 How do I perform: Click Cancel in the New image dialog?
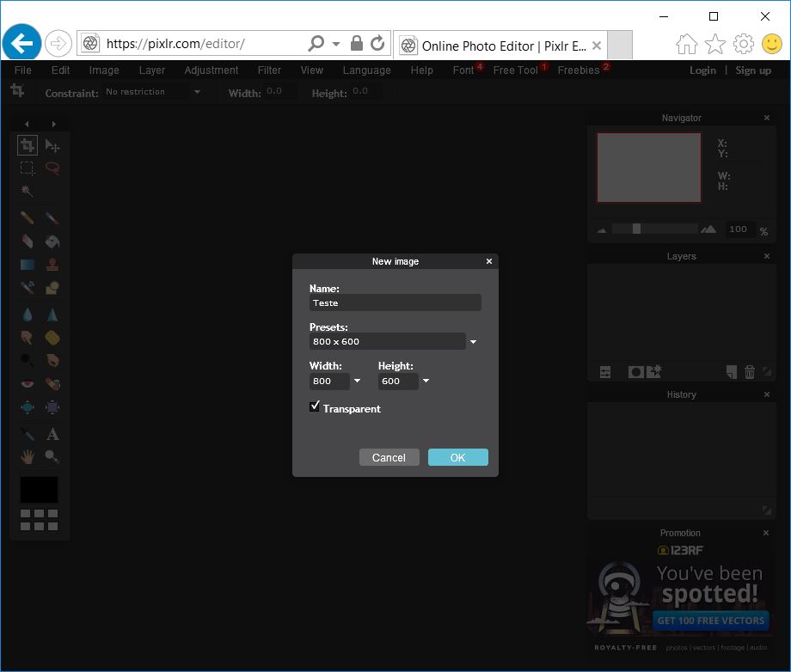pos(389,457)
